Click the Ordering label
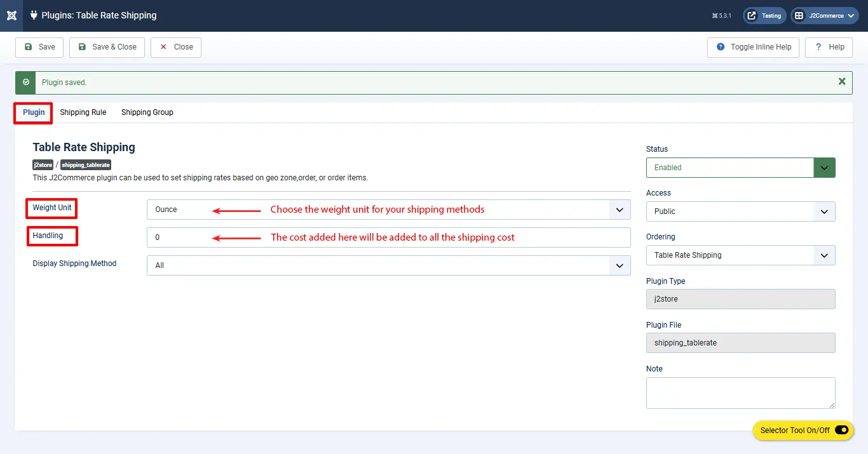This screenshot has width=868, height=454. pyautogui.click(x=661, y=237)
